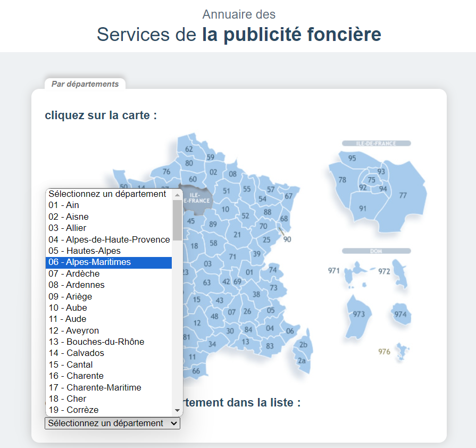
Task: Open the 'Par départements' tab
Action: pyautogui.click(x=85, y=84)
